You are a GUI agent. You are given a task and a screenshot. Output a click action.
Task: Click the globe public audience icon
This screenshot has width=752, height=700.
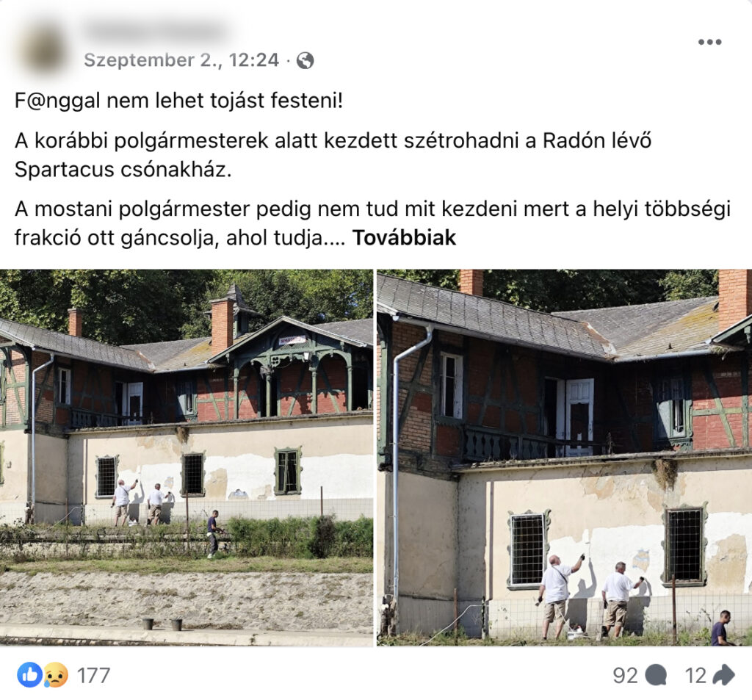[x=305, y=61]
